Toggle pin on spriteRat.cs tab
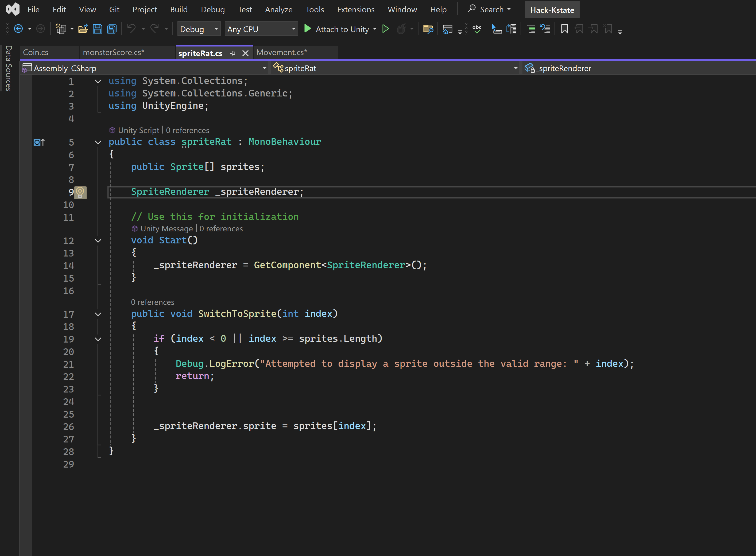Screen dimensions: 756x556 232,53
